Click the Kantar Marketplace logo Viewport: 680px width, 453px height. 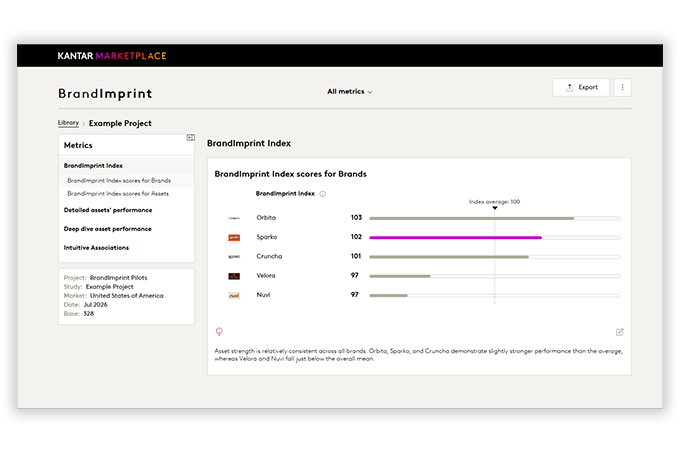112,56
